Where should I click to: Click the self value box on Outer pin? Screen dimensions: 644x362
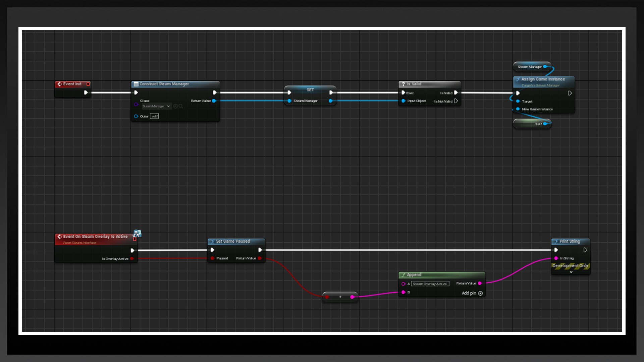[x=154, y=116]
